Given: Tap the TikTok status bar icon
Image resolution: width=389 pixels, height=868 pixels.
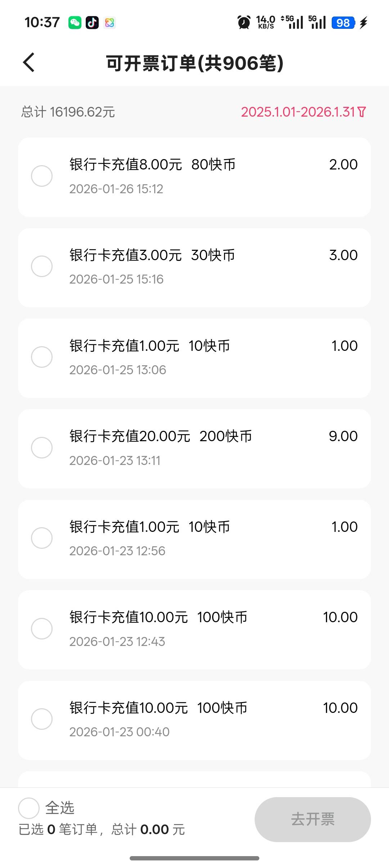Looking at the screenshot, I should tap(92, 23).
